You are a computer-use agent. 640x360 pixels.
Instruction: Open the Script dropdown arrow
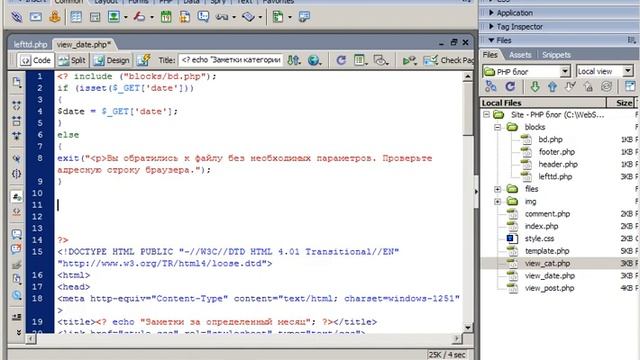[260, 17]
